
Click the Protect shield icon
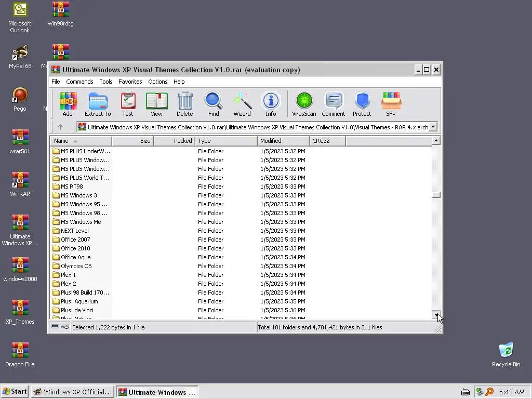click(362, 104)
